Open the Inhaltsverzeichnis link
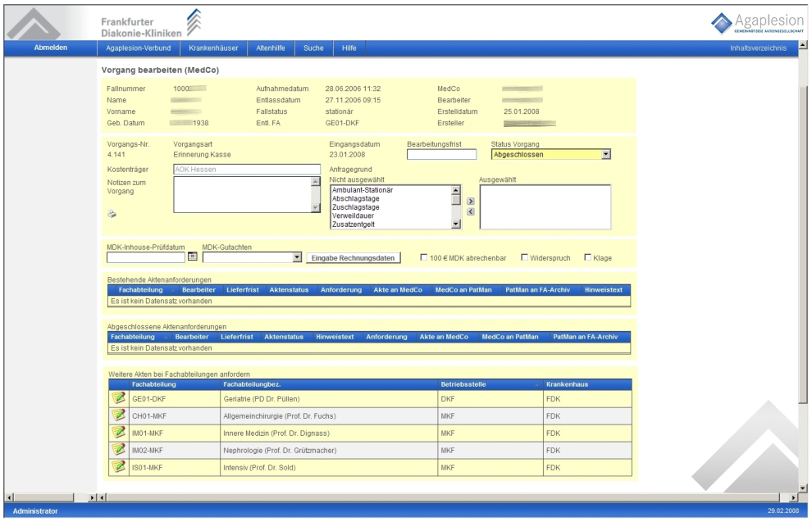This screenshot has height=522, width=812. (758, 48)
